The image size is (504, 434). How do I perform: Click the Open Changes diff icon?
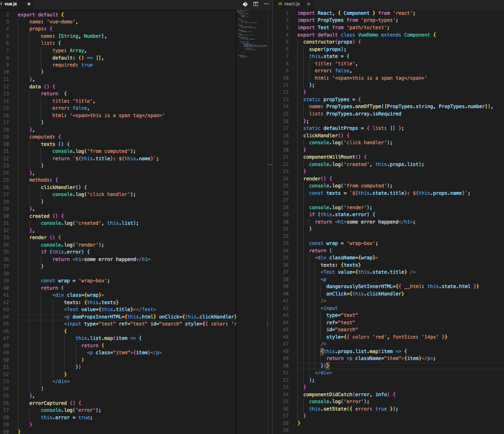pyautogui.click(x=245, y=4)
